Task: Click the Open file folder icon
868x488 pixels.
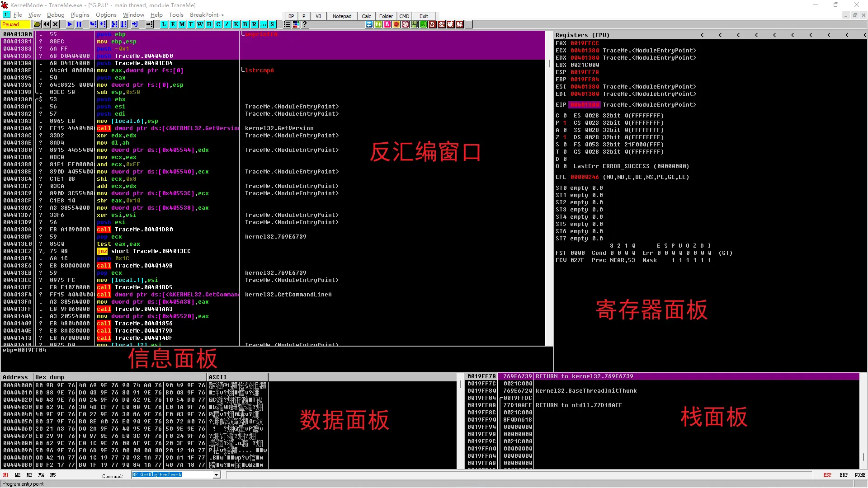Action: pyautogui.click(x=37, y=24)
